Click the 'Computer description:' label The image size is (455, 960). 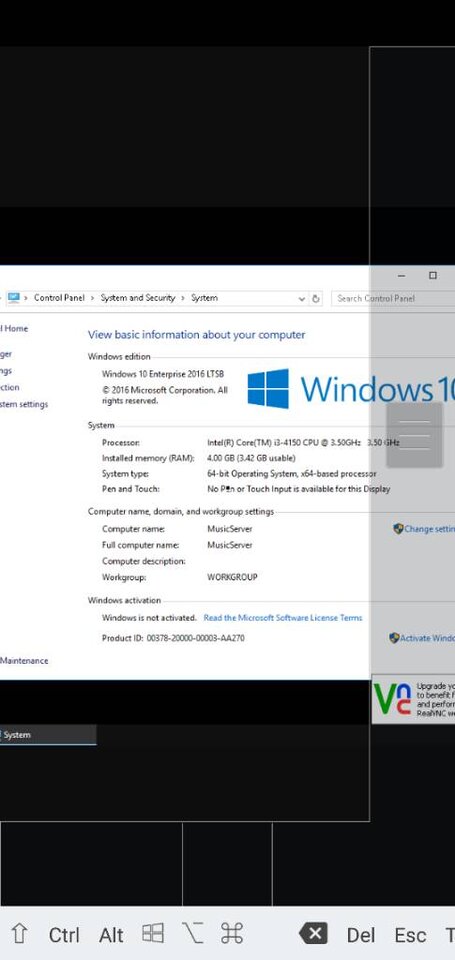pos(143,561)
